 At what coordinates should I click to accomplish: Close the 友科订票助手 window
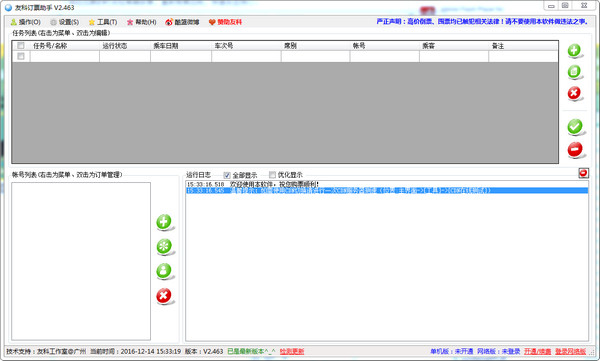[584, 6]
